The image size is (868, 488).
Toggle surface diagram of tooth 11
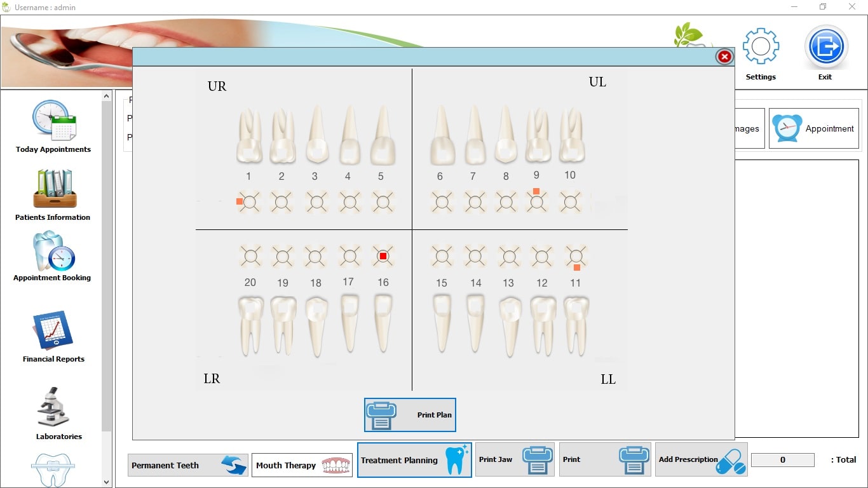[576, 256]
